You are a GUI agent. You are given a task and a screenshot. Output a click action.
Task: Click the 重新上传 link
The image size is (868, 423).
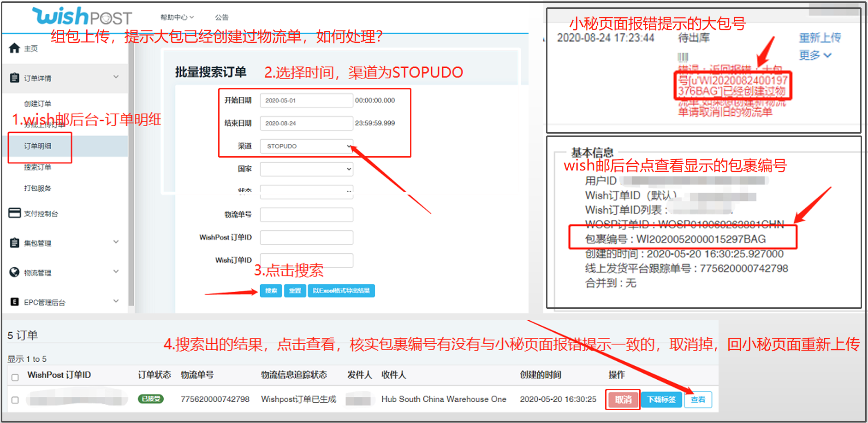(820, 38)
